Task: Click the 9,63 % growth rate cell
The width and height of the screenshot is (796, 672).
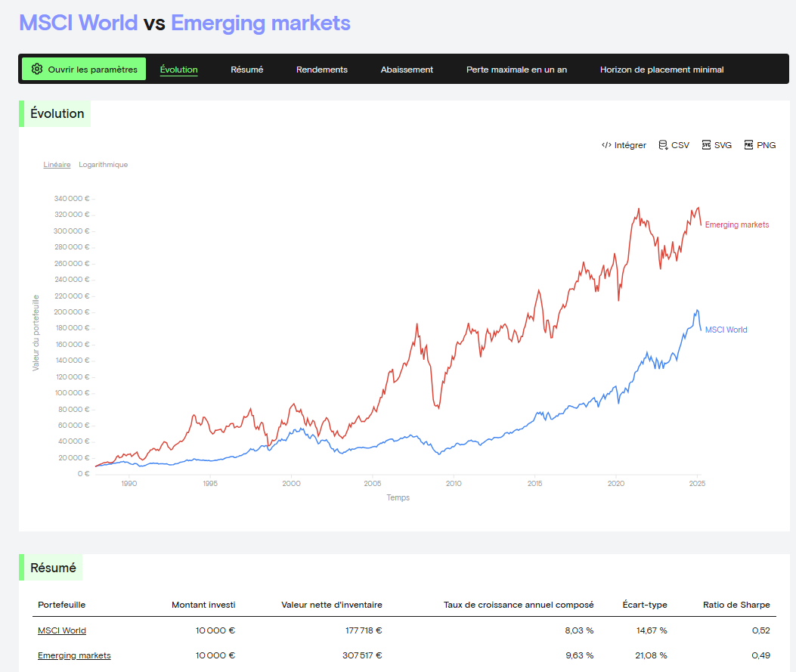Action: 579,655
